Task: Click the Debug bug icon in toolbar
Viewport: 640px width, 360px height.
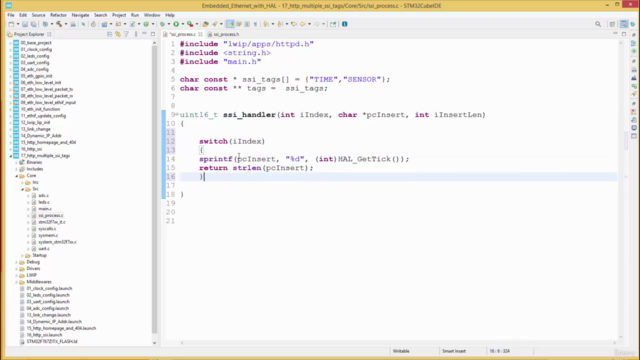Action: point(162,24)
